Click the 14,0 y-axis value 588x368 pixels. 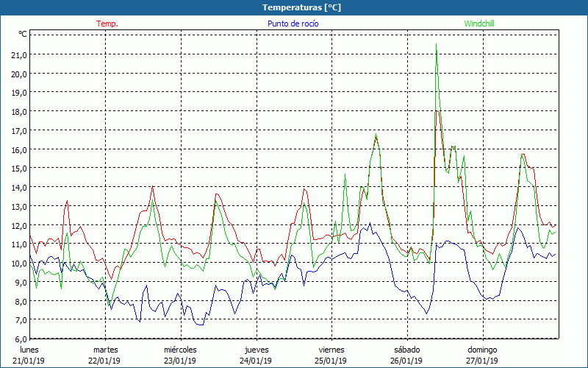click(19, 188)
